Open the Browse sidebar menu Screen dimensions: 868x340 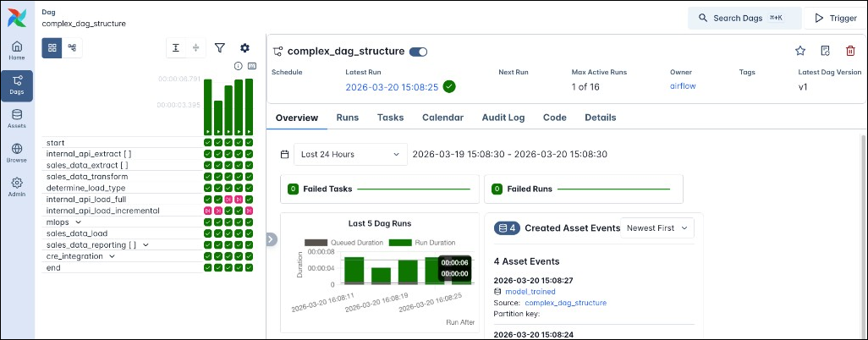tap(17, 153)
